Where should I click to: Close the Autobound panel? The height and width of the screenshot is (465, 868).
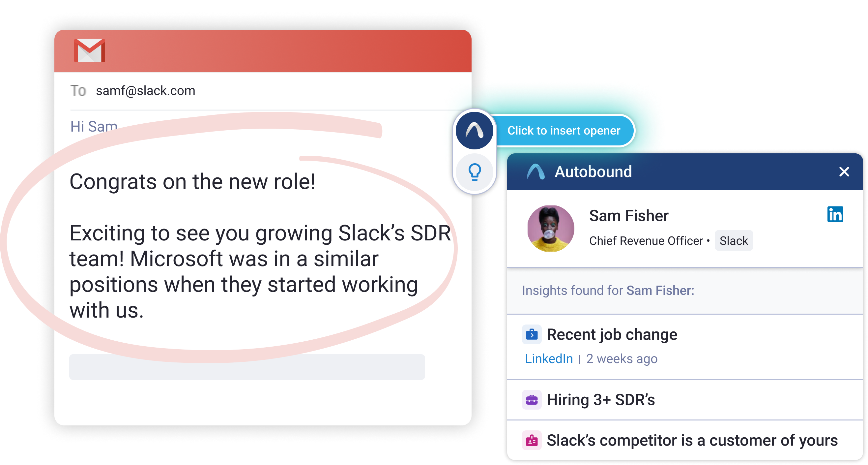844,171
